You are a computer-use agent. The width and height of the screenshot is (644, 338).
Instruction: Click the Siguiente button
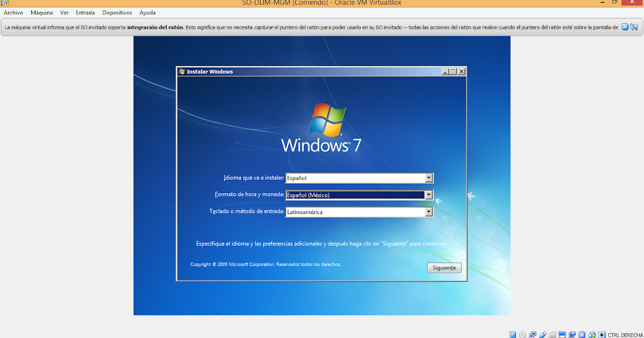pos(444,267)
